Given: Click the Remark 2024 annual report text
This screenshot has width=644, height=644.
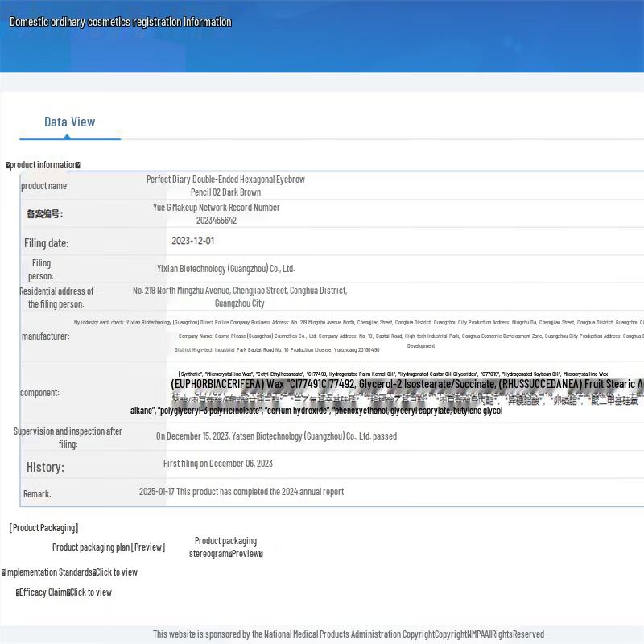Looking at the screenshot, I should tap(241, 492).
